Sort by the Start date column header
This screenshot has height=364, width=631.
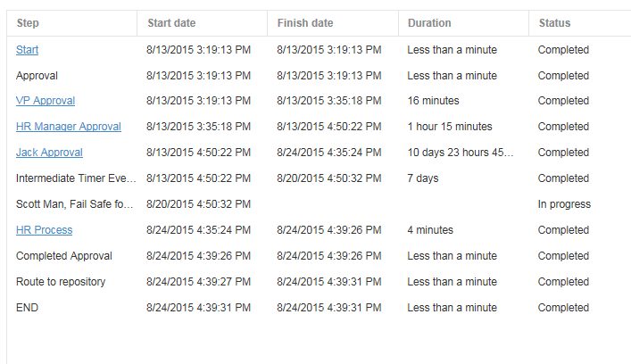click(x=171, y=23)
